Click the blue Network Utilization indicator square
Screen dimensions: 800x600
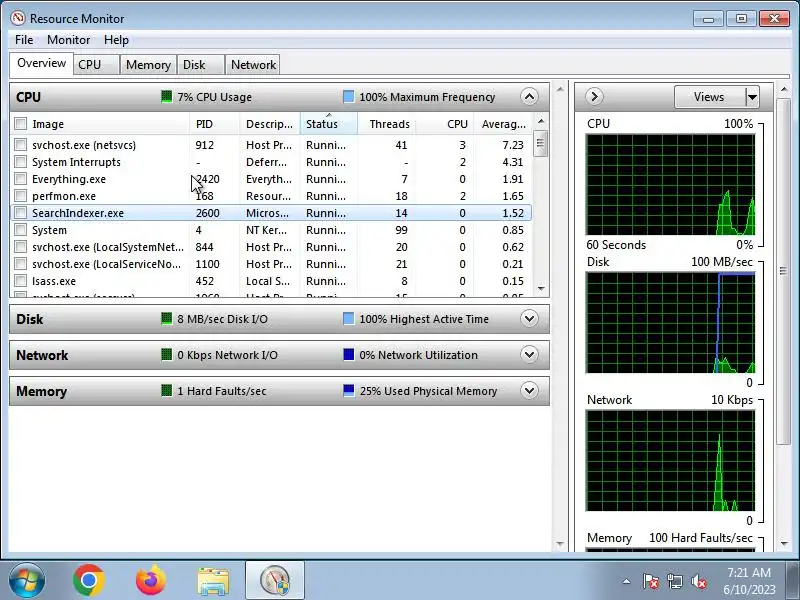click(348, 355)
